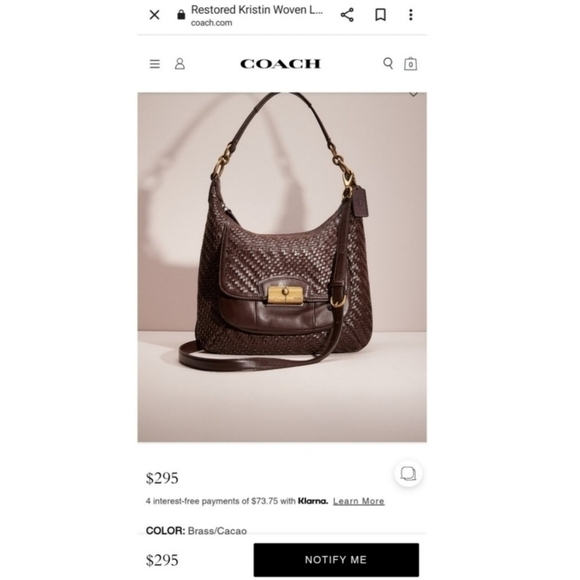Tap the Klarna brand logo text
This screenshot has width=580, height=580.
313,501
